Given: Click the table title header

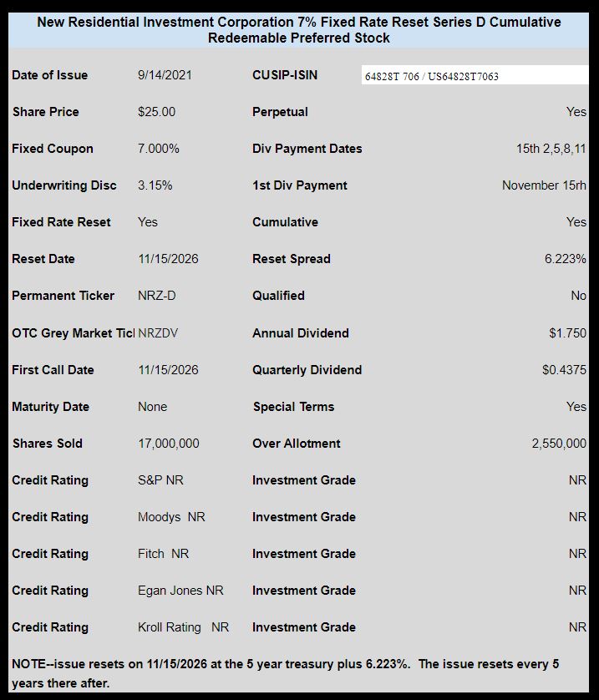Looking at the screenshot, I should 298,30.
